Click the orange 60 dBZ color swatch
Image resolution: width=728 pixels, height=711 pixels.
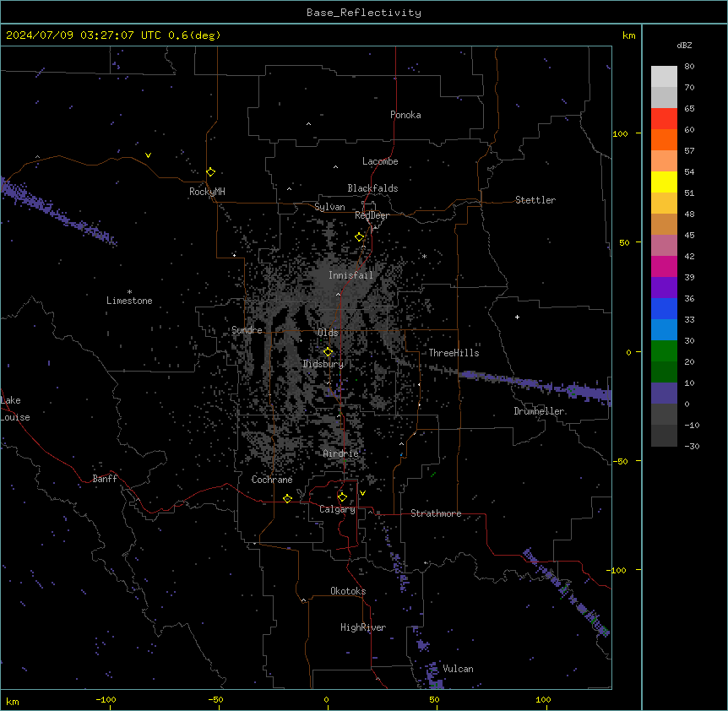(x=664, y=139)
